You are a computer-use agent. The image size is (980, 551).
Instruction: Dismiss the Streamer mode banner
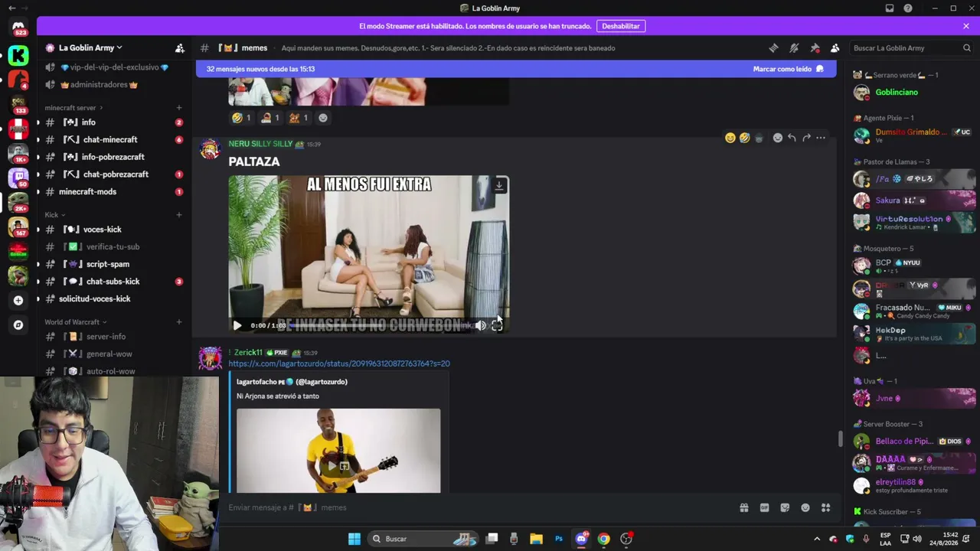[x=966, y=26]
